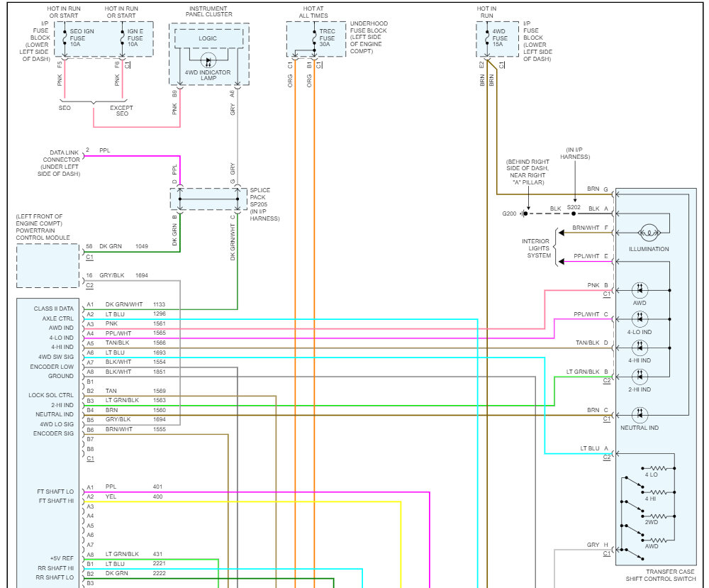
Task: Click circuit number 400 on YEL wire
Action: [157, 497]
